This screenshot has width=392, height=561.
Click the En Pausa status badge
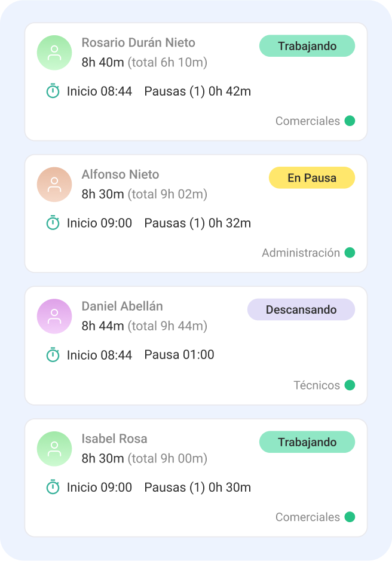pyautogui.click(x=311, y=178)
